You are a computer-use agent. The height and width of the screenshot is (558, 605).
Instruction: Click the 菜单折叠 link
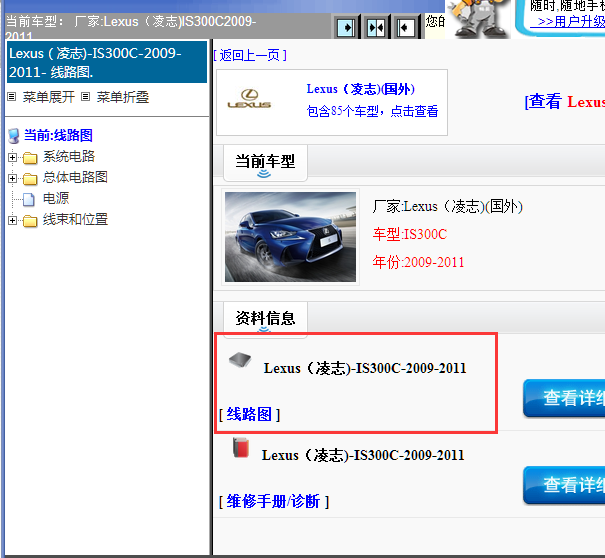click(x=123, y=97)
